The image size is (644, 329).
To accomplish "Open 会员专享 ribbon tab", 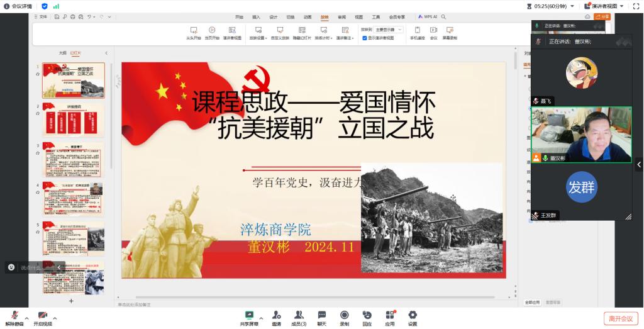I will tap(397, 17).
